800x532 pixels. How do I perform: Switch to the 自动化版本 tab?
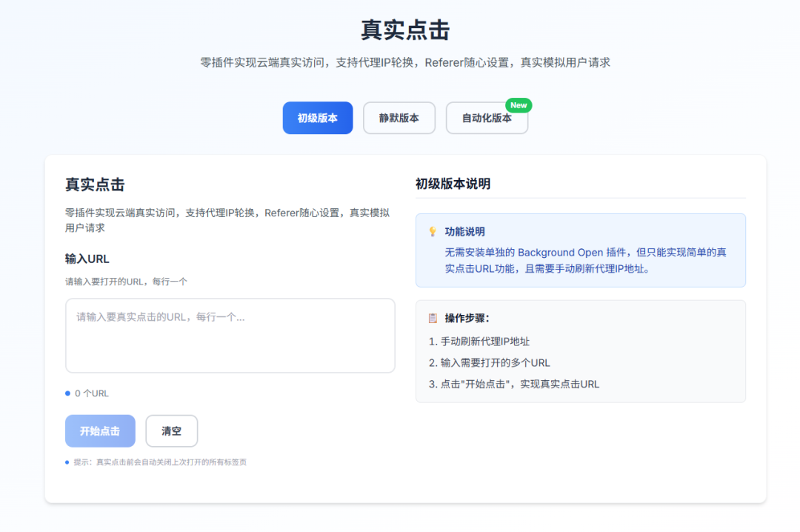(487, 117)
